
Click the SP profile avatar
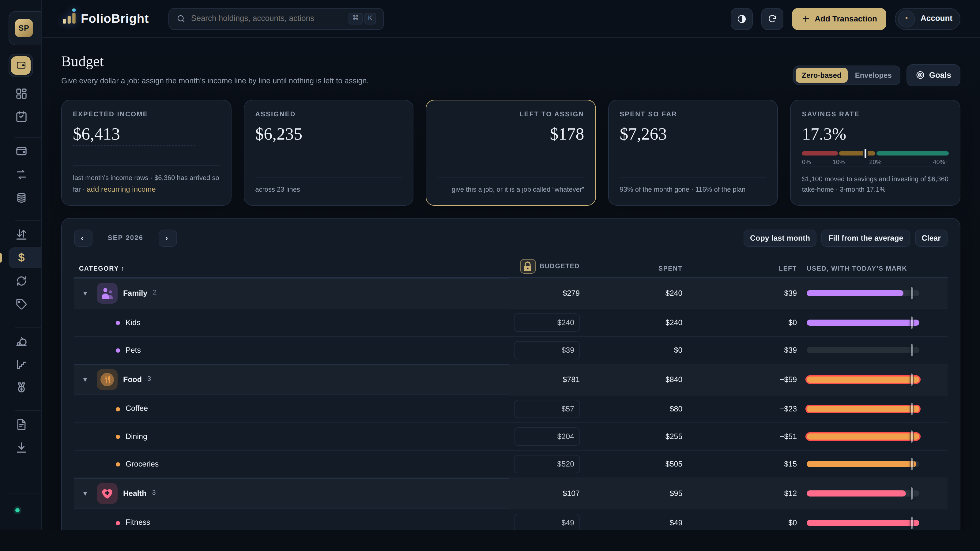(x=24, y=28)
